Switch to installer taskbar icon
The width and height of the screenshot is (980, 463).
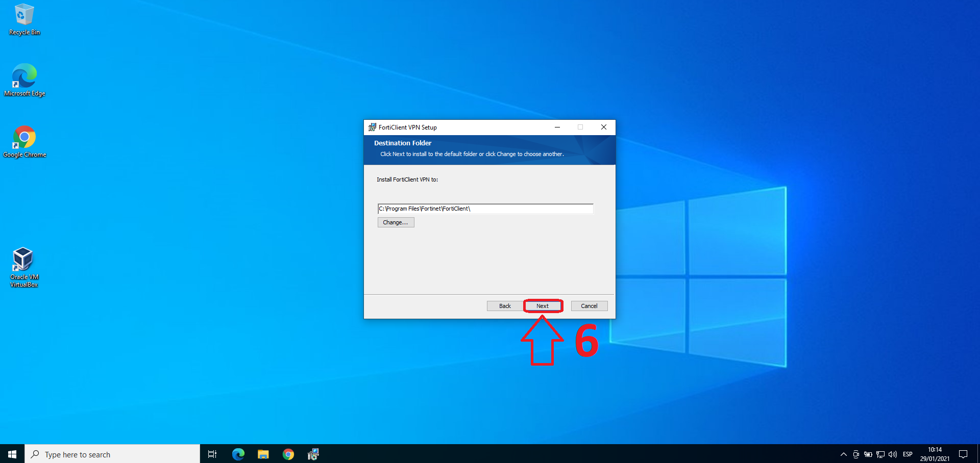313,454
